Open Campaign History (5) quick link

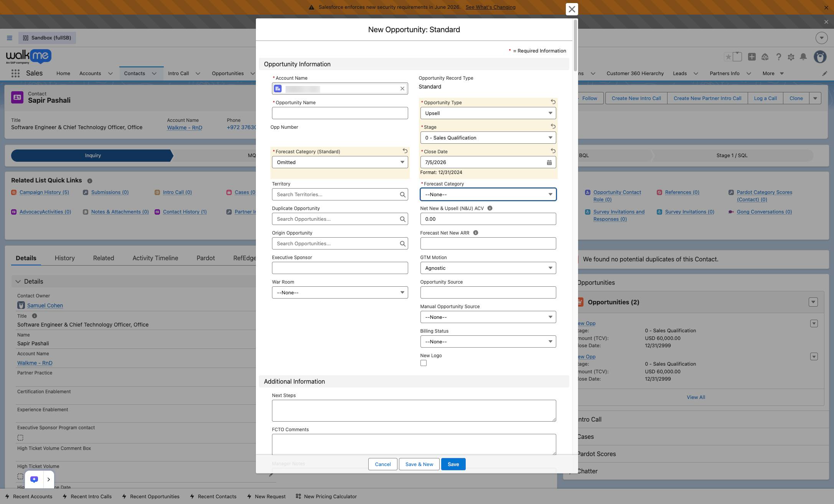44,192
